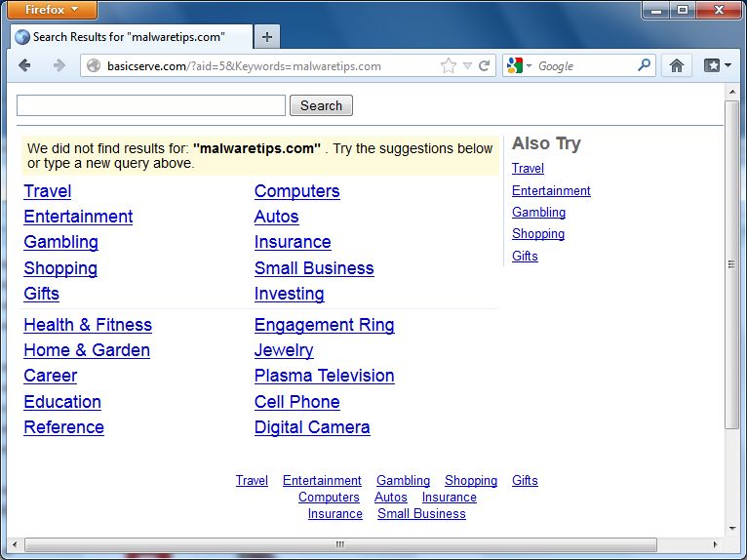Viewport: 747px width, 560px height.
Task: Reload the page with the refresh icon
Action: click(x=485, y=65)
